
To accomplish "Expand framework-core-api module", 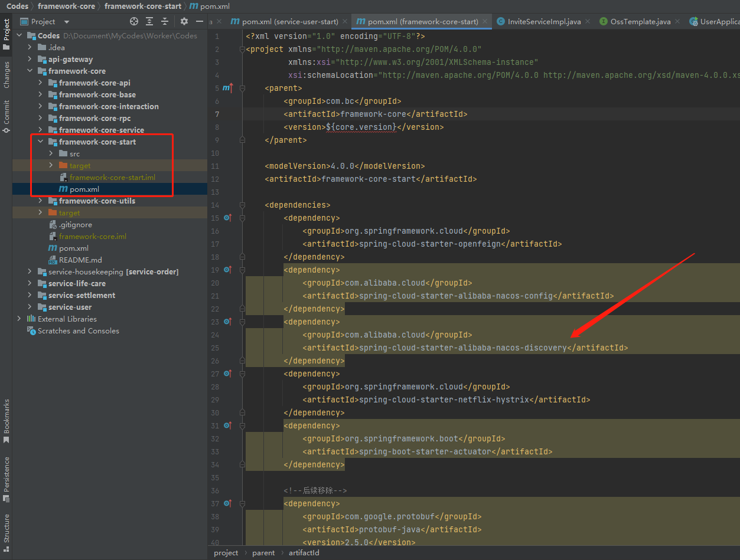I will [x=41, y=83].
